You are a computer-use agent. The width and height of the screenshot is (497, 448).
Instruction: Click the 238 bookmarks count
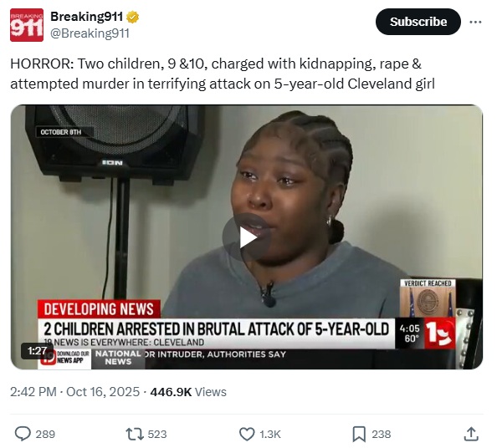click(x=382, y=434)
